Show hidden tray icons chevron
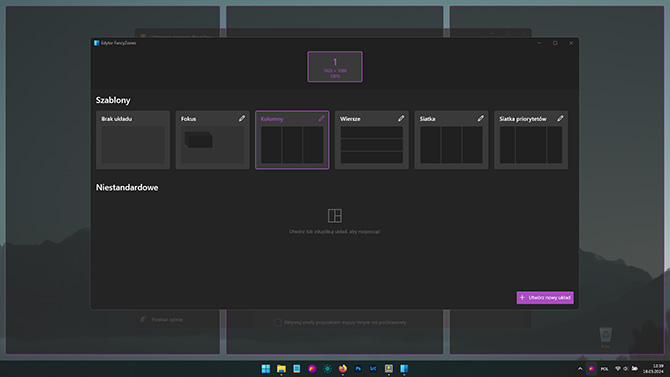Image resolution: width=670 pixels, height=377 pixels. tap(580, 368)
